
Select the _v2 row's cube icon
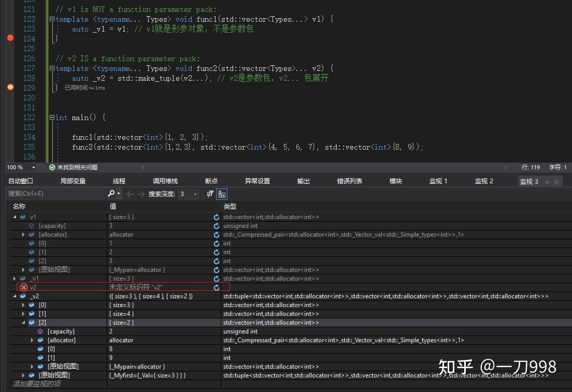coord(23,296)
